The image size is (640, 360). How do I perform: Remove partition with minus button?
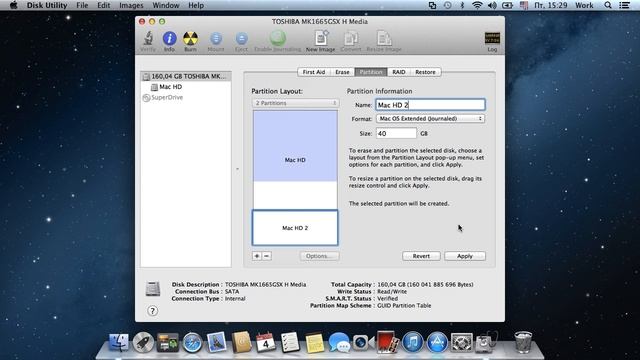[x=267, y=256]
